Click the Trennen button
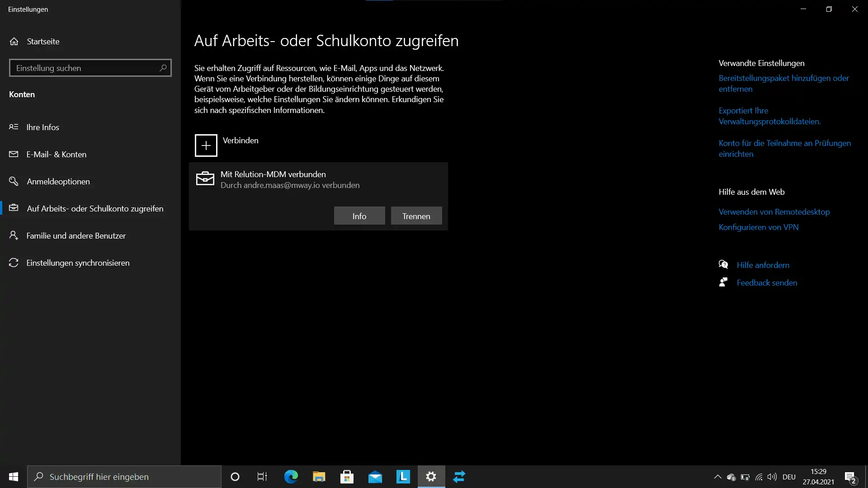This screenshot has width=868, height=488. [416, 216]
